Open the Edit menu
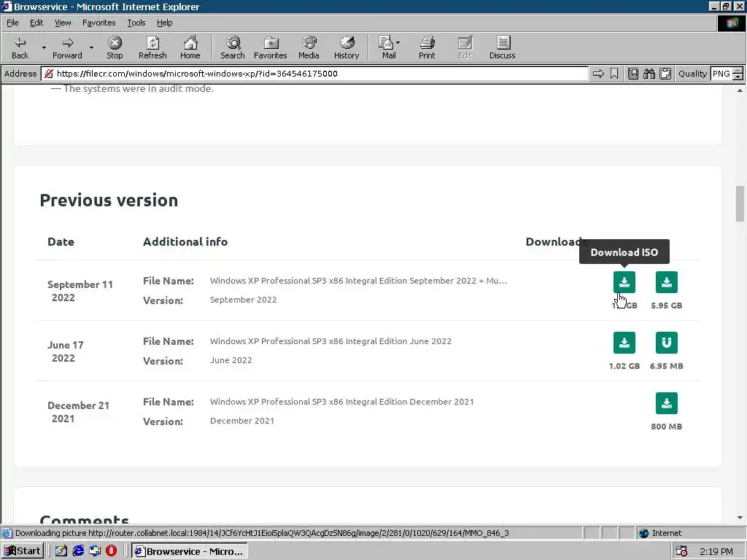Viewport: 747px width, 560px height. tap(36, 23)
